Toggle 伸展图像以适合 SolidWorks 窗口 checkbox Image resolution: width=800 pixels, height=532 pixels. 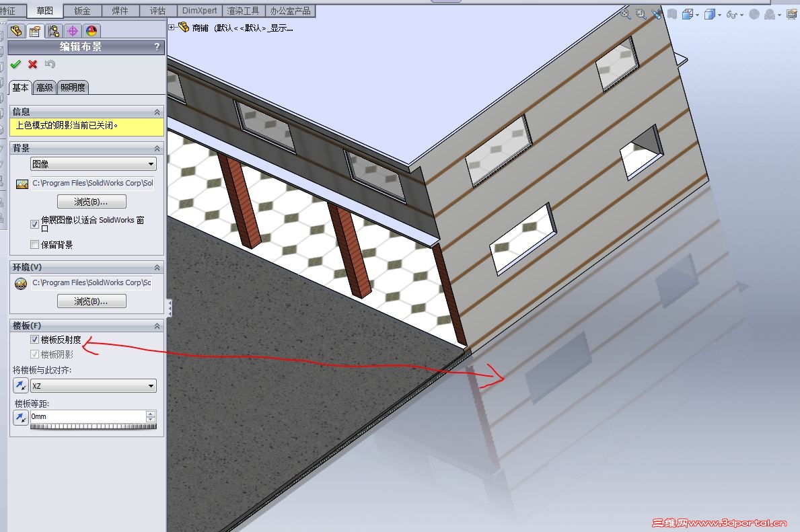(x=35, y=224)
